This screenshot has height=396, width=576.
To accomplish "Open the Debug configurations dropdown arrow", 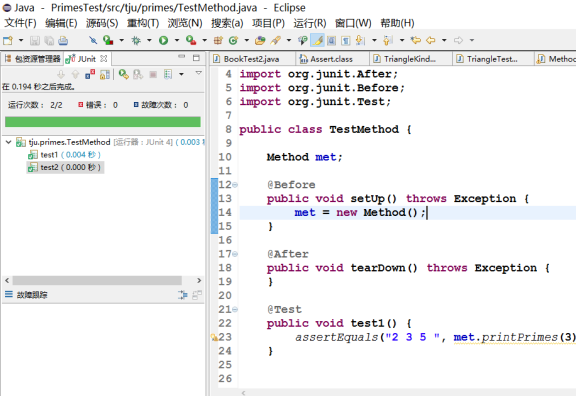I will (x=149, y=40).
